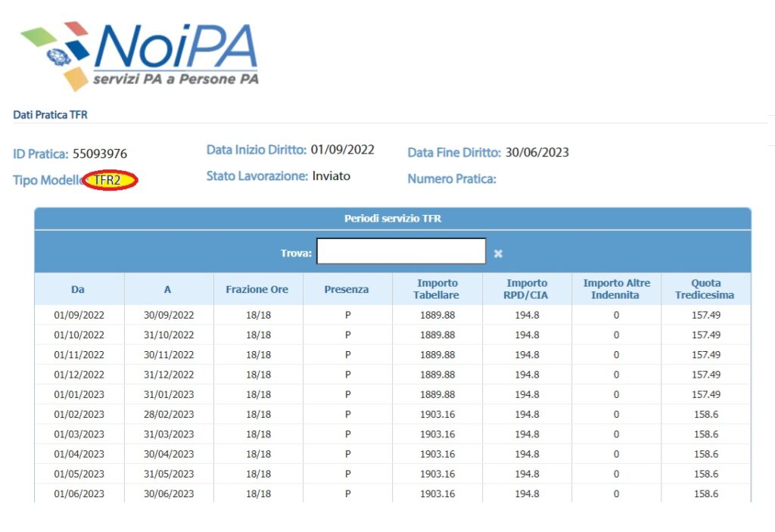Click Presenza P in the 01/03/2023 row
This screenshot has height=532, width=775.
point(348,434)
